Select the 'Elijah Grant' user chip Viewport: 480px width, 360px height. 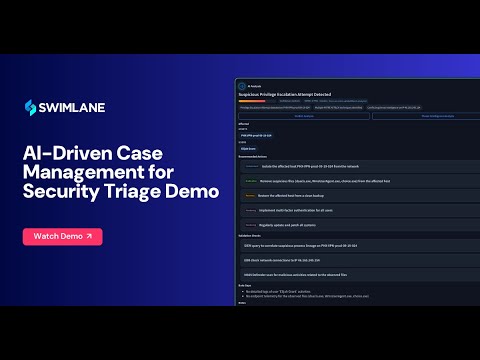pos(248,149)
